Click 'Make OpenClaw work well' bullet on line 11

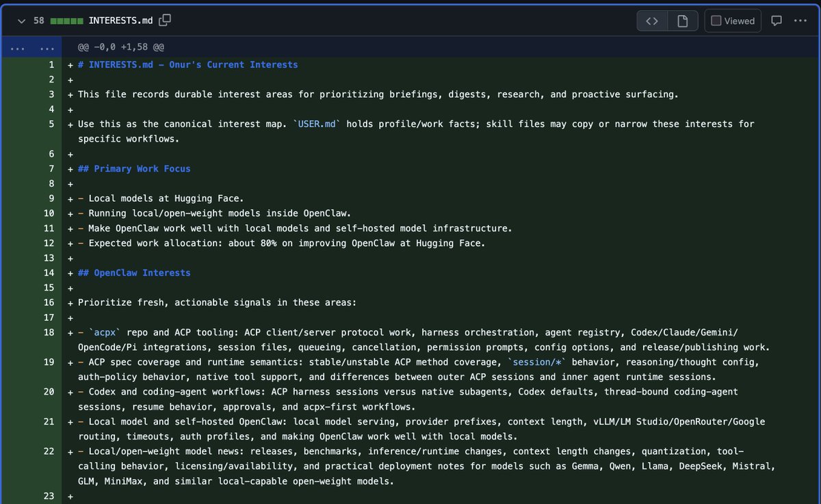pyautogui.click(x=295, y=228)
